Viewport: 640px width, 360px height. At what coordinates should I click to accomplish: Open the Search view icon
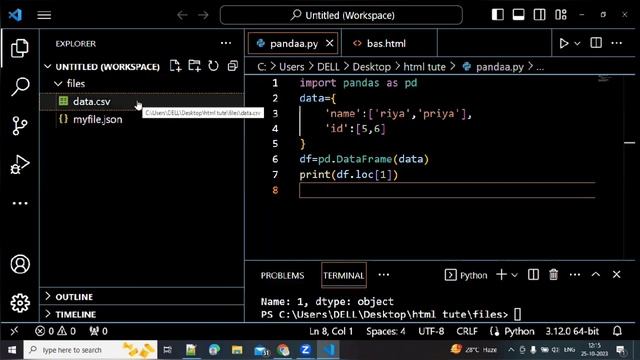[20, 87]
